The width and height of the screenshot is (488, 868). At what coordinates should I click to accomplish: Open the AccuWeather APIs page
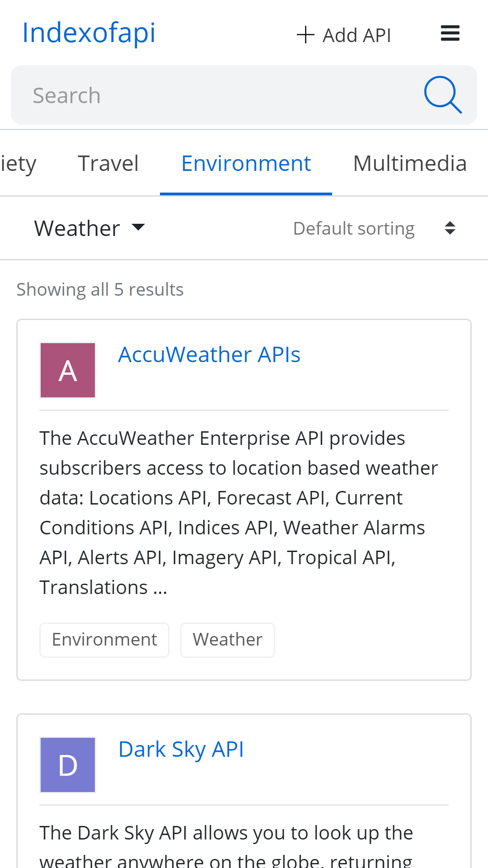(209, 354)
